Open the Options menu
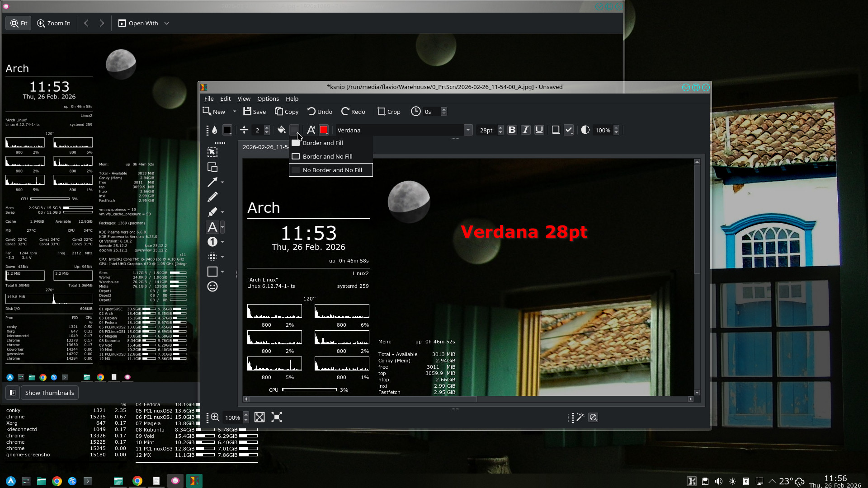 [268, 99]
